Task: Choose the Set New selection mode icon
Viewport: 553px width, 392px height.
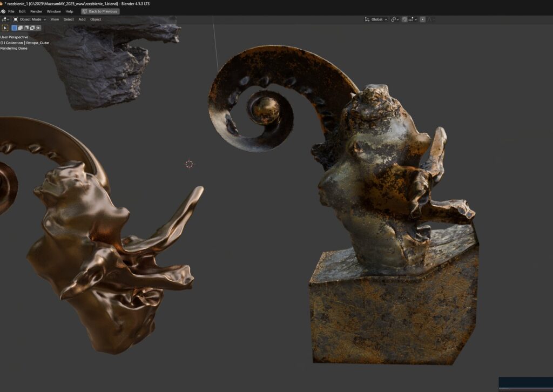Action: tap(15, 28)
